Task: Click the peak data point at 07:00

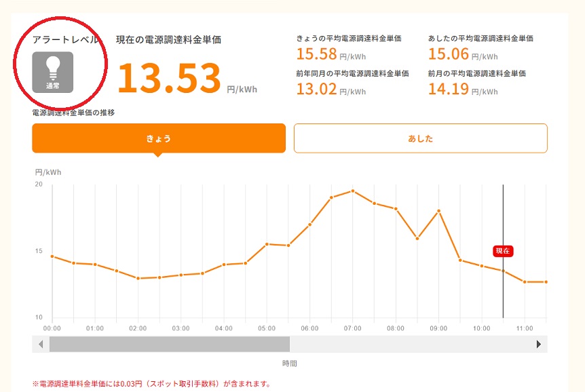Action: pos(352,191)
